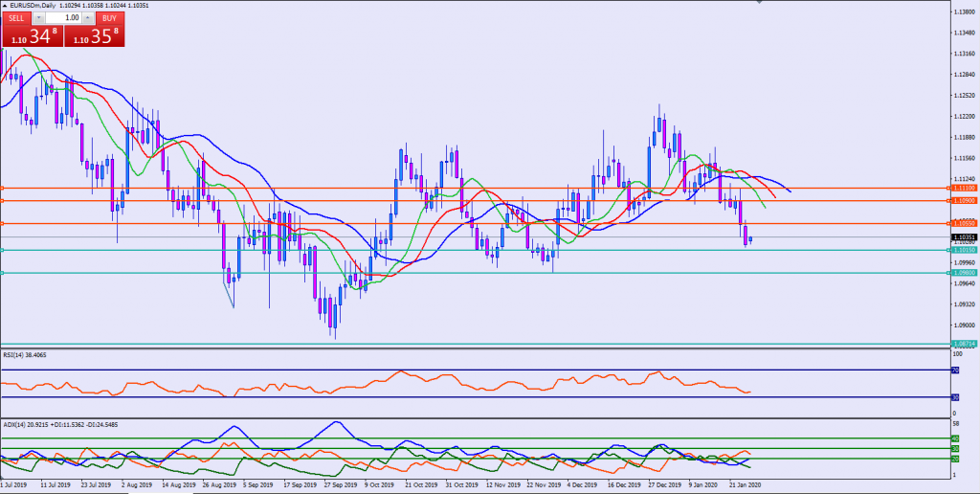The width and height of the screenshot is (980, 494).
Task: Click the 27 Sep 2019 date marker
Action: pos(342,485)
